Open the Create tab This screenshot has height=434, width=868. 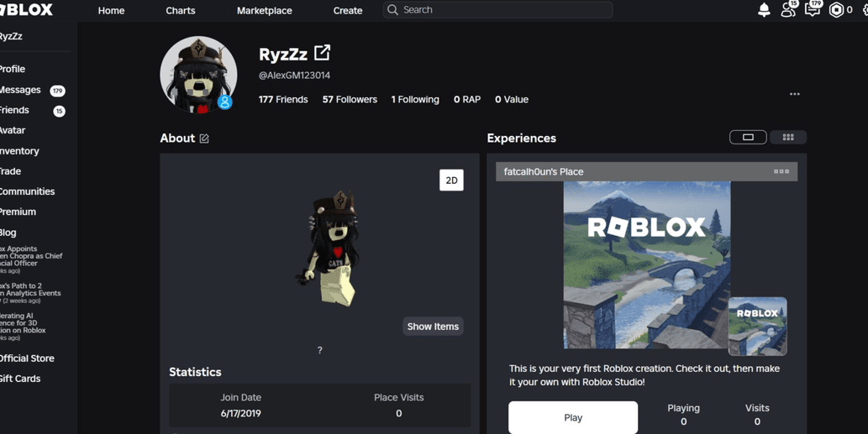tap(348, 11)
